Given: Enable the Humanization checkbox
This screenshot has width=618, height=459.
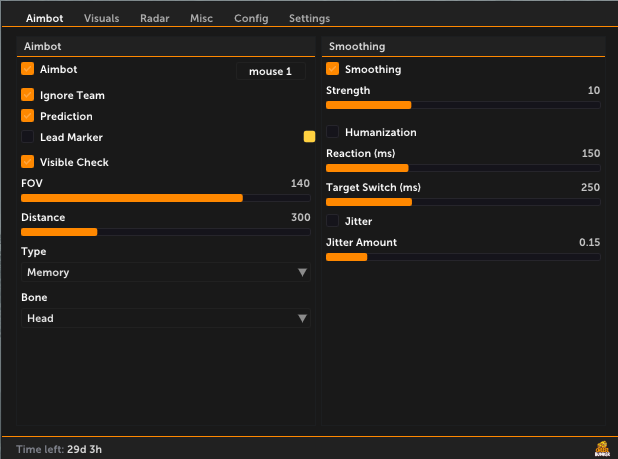Looking at the screenshot, I should coord(333,132).
